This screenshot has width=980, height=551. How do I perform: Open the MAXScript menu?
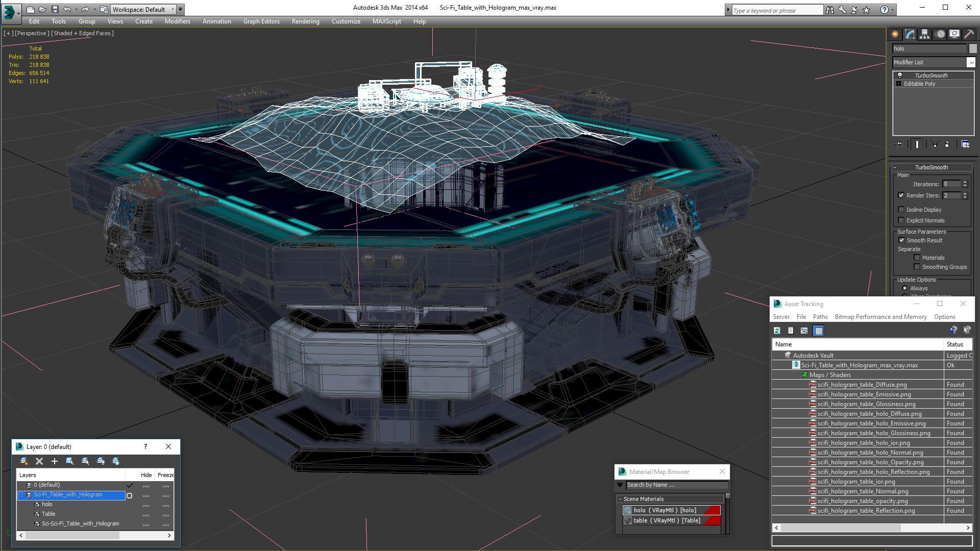pyautogui.click(x=387, y=21)
